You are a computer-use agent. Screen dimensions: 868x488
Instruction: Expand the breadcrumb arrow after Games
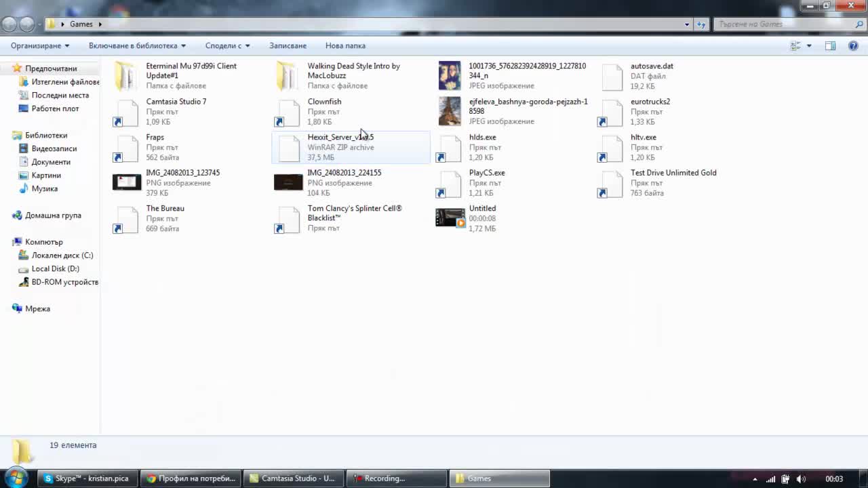[100, 24]
